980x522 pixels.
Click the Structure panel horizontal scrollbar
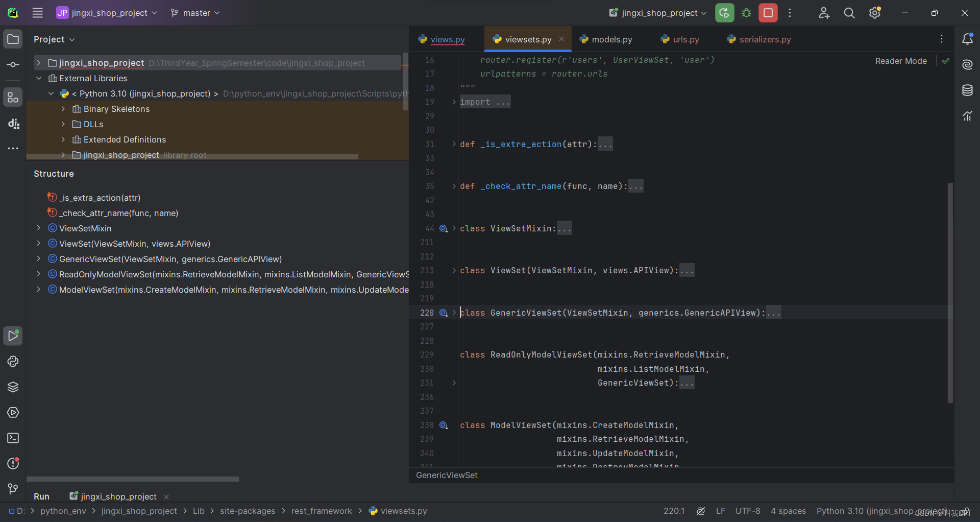point(133,479)
